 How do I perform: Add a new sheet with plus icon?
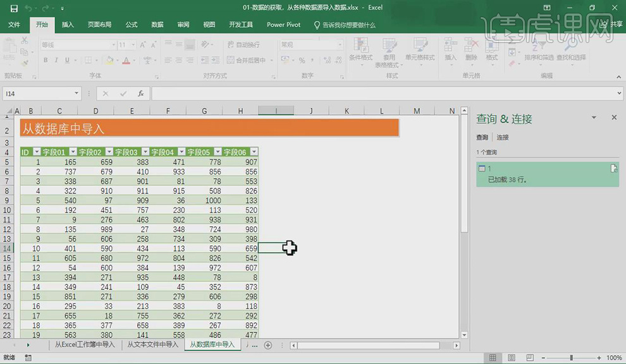(x=268, y=345)
